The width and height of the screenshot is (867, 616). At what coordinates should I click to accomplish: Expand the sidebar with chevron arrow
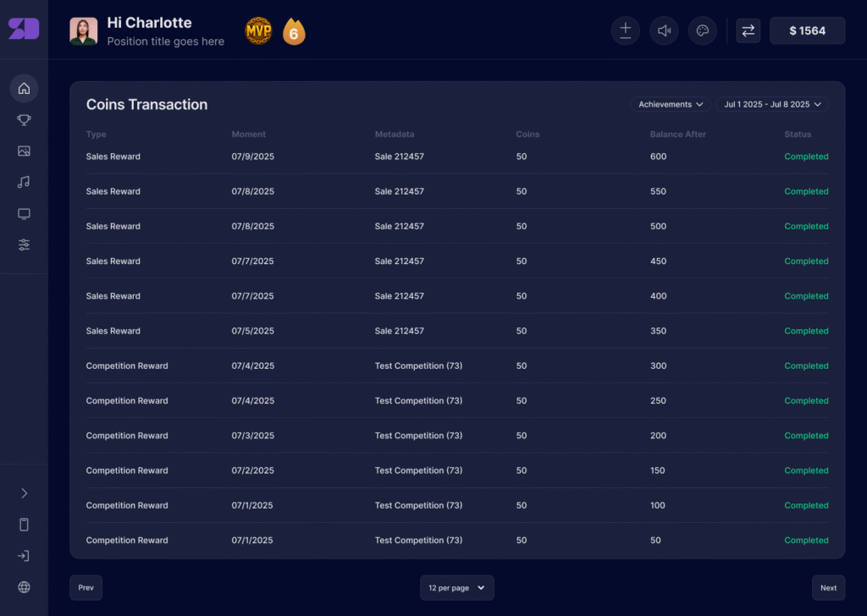(x=24, y=493)
